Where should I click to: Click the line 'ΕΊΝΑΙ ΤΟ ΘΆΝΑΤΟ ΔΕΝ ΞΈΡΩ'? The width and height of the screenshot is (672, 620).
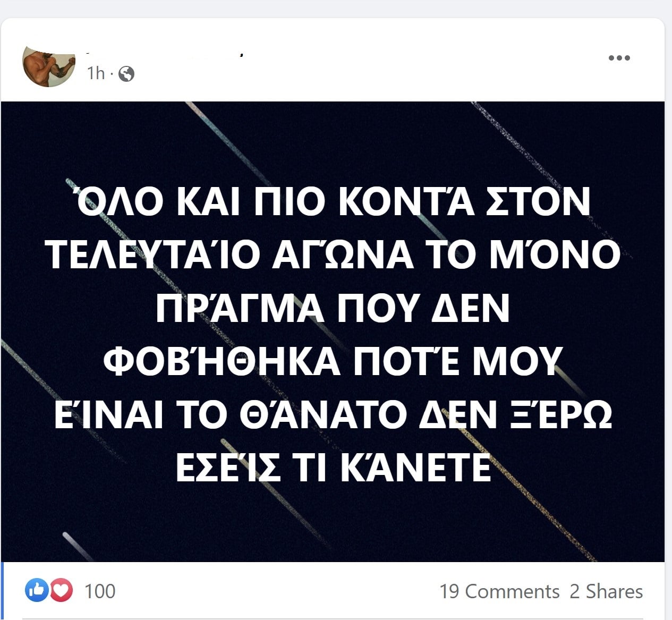pos(334,414)
